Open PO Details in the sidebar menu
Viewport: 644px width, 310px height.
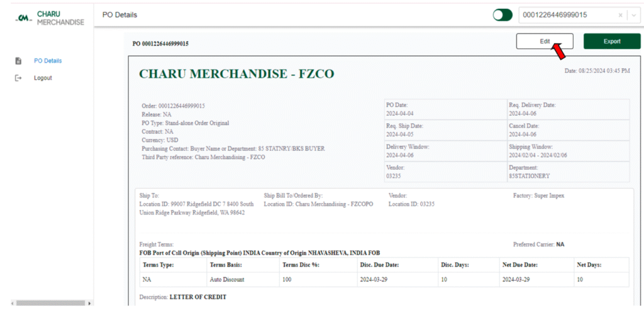click(x=48, y=61)
